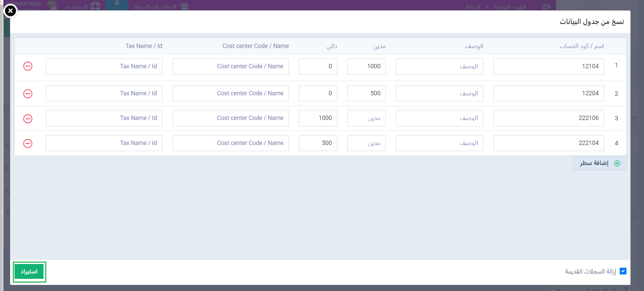The height and width of the screenshot is (291, 644).
Task: Close the copy-from-data-table dialog
Action: point(10,11)
